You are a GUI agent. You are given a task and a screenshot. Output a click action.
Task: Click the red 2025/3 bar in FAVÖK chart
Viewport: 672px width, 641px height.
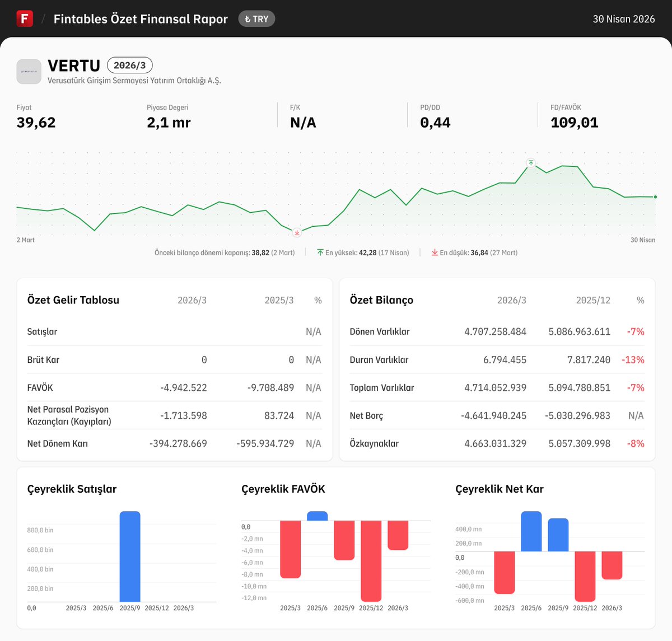[290, 549]
